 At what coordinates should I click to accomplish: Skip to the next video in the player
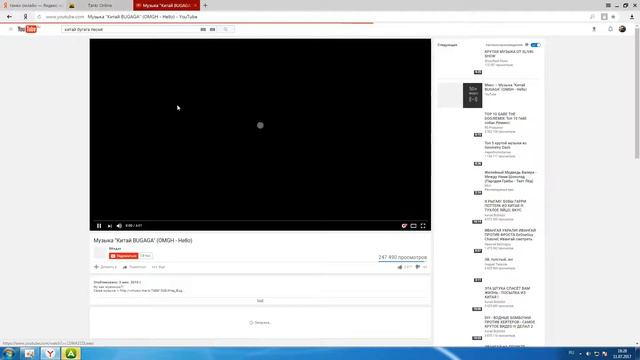click(109, 226)
